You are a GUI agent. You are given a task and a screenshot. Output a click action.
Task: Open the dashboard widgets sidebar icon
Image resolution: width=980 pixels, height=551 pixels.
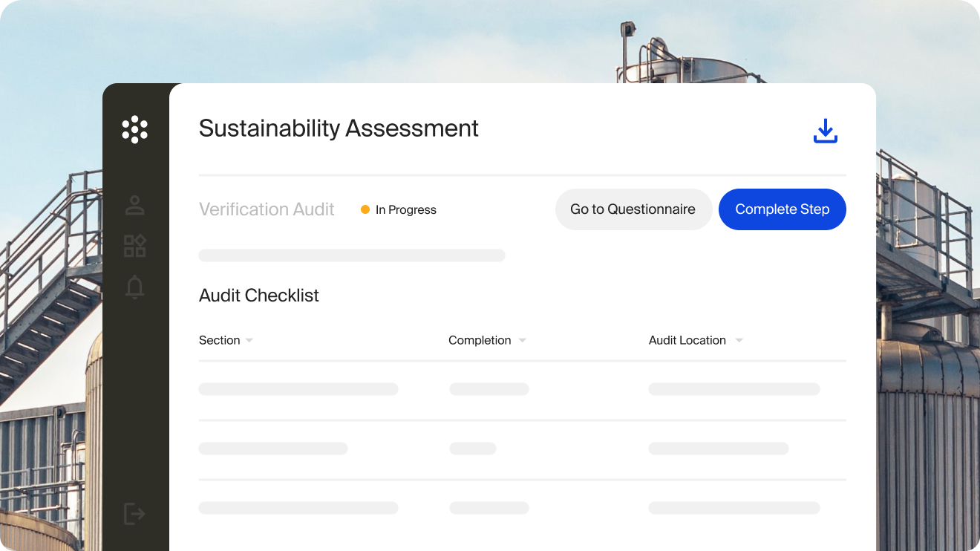[134, 246]
